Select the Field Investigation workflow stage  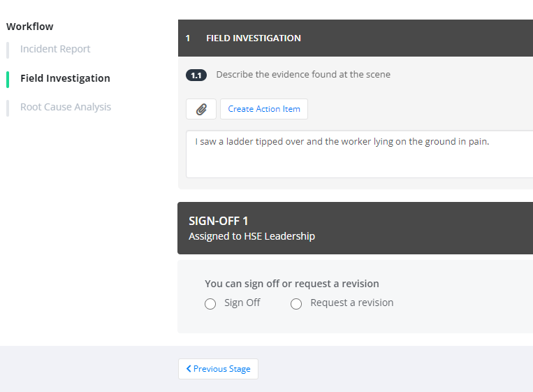(65, 78)
